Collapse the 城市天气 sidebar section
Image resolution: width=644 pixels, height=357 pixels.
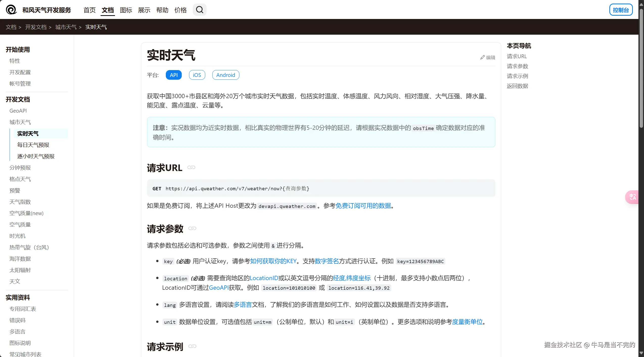20,122
